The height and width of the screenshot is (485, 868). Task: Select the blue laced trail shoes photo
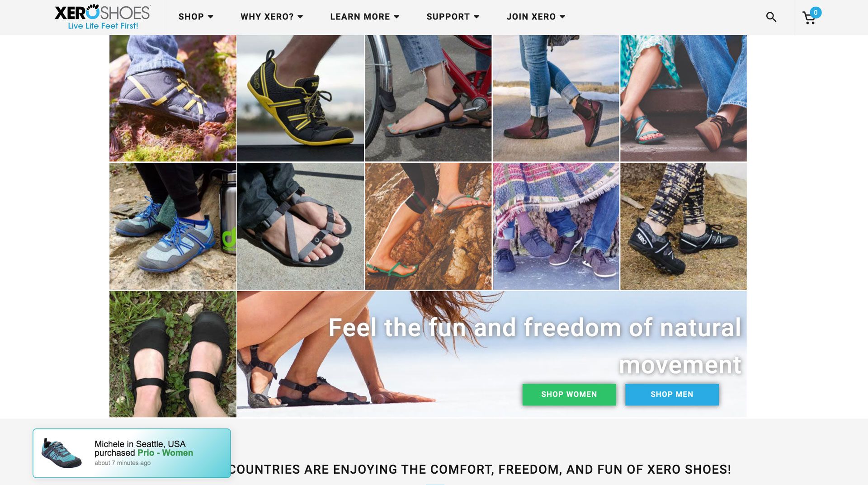point(173,226)
